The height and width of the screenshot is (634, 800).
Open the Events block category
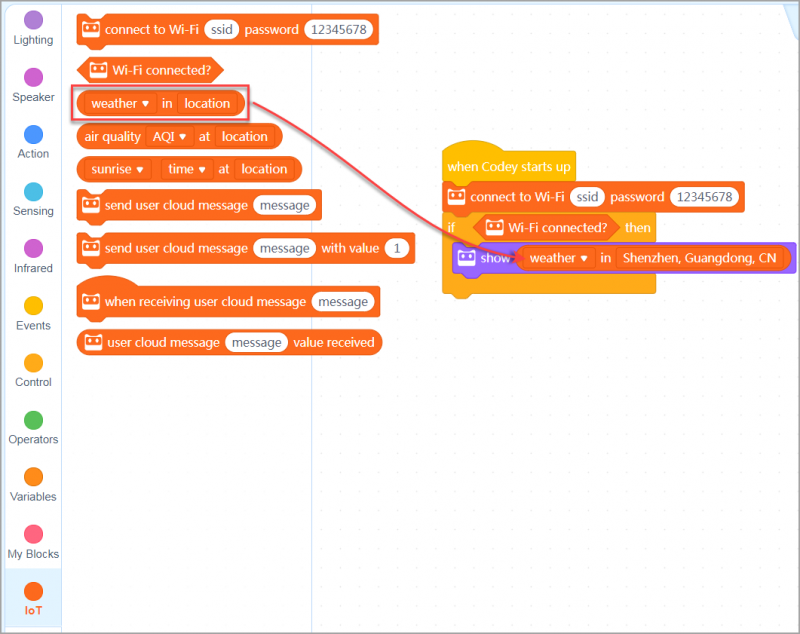(33, 314)
